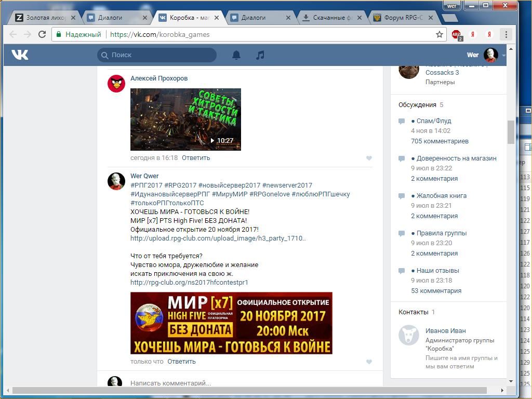Image resolution: width=532 pixels, height=399 pixels.
Task: Open the Алексей Прохоров profile name
Action: (x=159, y=78)
